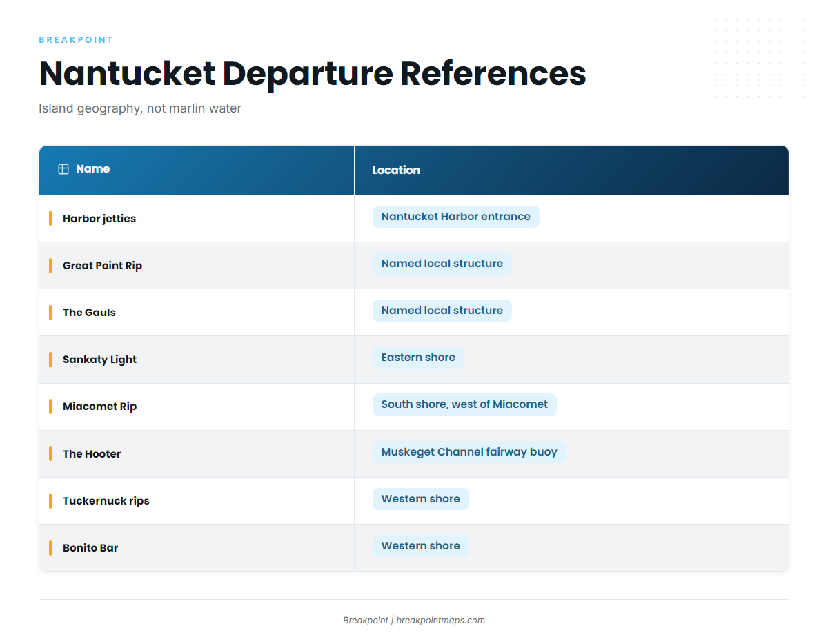Click The Hooter row name
The height and width of the screenshot is (644, 828).
click(92, 454)
